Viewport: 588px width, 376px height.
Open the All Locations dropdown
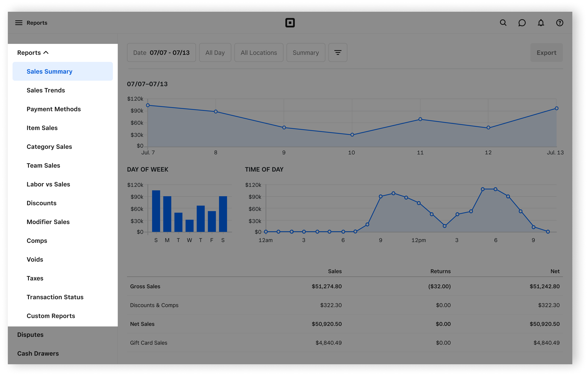259,52
